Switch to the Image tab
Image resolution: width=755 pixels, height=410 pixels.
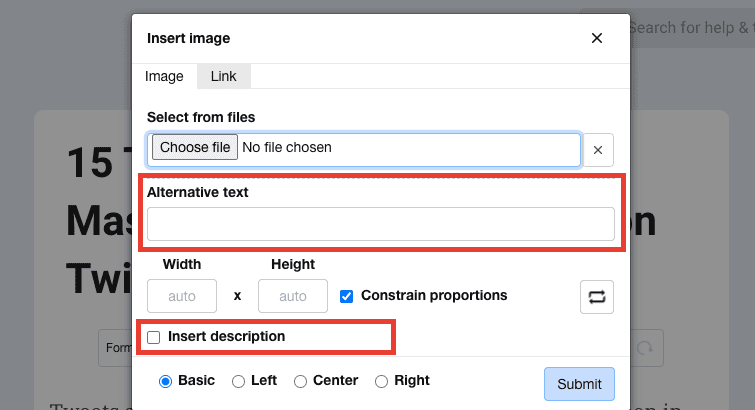[x=164, y=76]
